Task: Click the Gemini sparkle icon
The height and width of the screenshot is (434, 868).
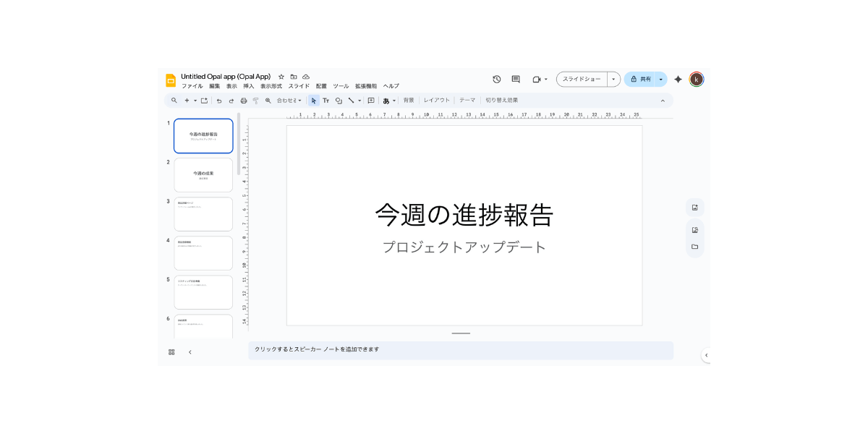Action: 678,80
